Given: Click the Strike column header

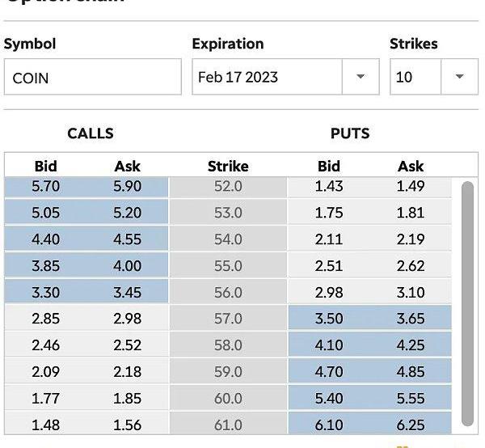Looking at the screenshot, I should [x=228, y=167].
